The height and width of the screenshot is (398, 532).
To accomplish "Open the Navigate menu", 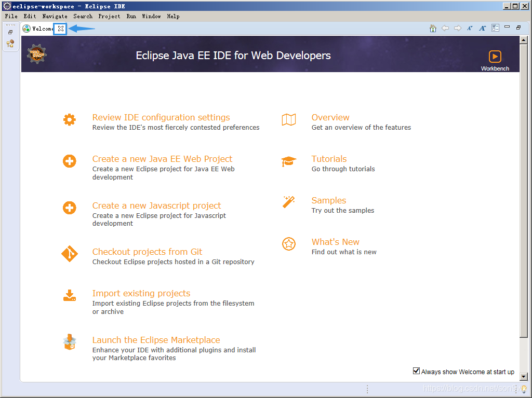I will click(55, 16).
